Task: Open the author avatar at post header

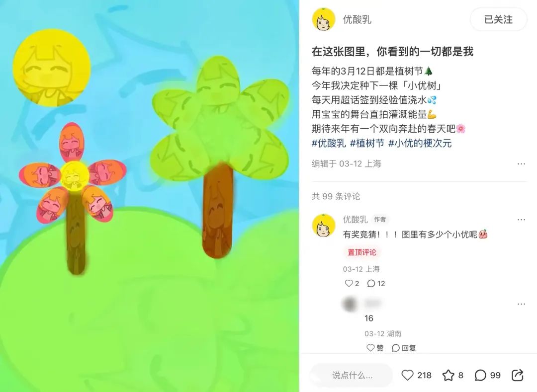Action: 323,19
